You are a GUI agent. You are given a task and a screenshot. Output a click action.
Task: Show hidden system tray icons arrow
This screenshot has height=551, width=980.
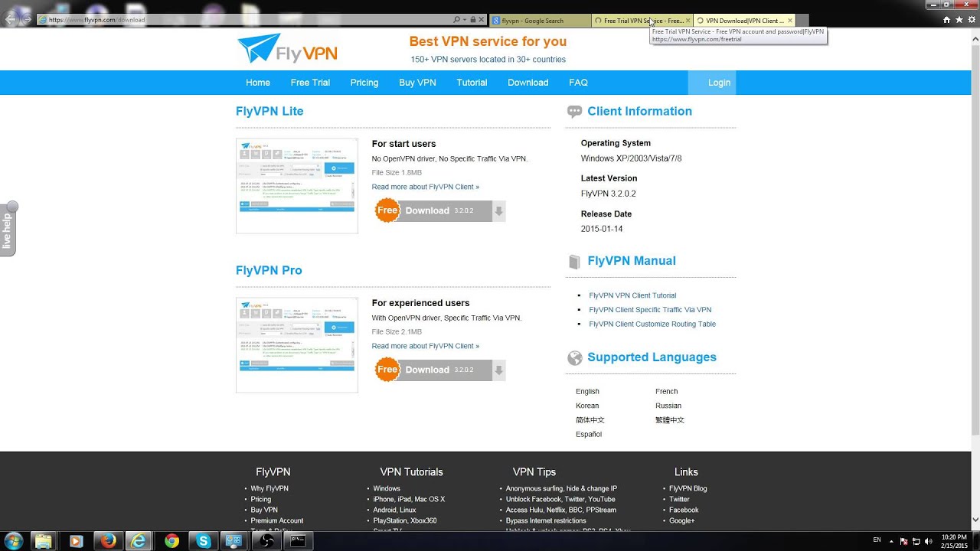(x=891, y=541)
